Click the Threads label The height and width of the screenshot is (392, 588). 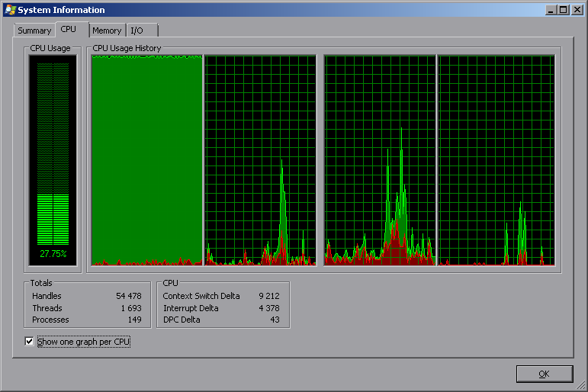(47, 308)
